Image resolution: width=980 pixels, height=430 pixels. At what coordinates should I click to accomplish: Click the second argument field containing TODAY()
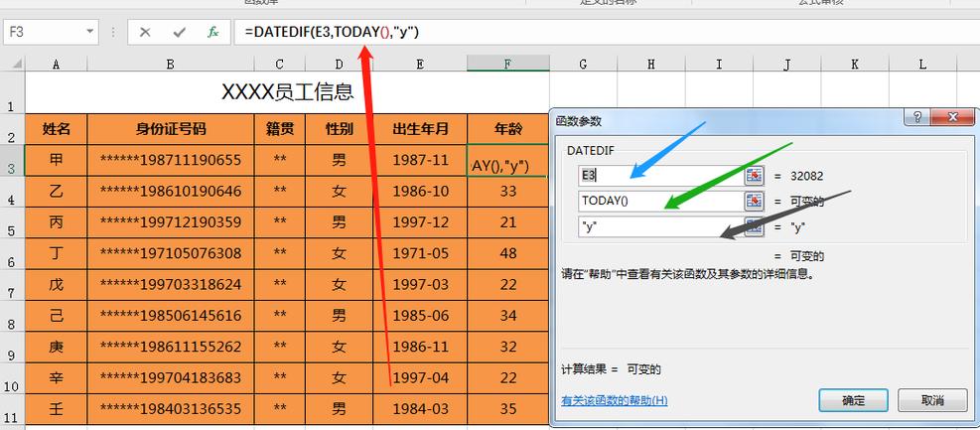[660, 202]
